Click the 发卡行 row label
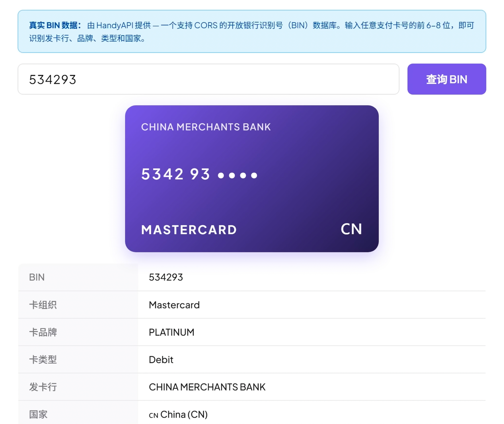 point(43,387)
